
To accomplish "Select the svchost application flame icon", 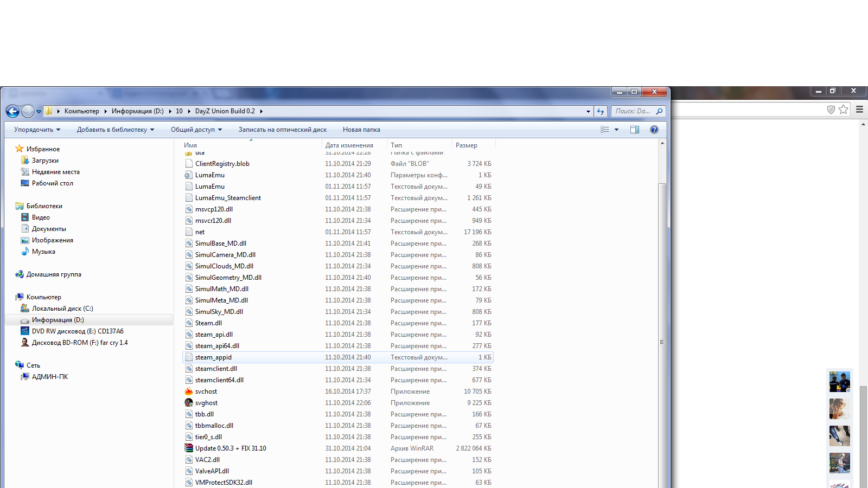I will 189,391.
